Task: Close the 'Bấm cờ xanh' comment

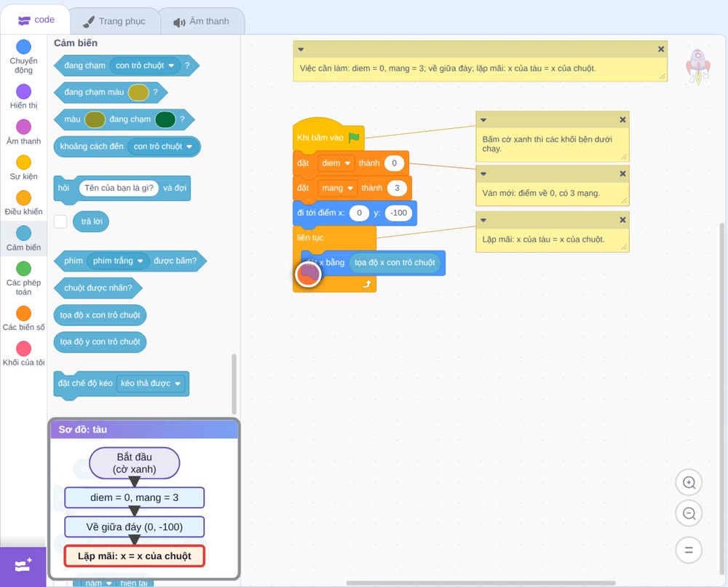Action: coord(622,120)
